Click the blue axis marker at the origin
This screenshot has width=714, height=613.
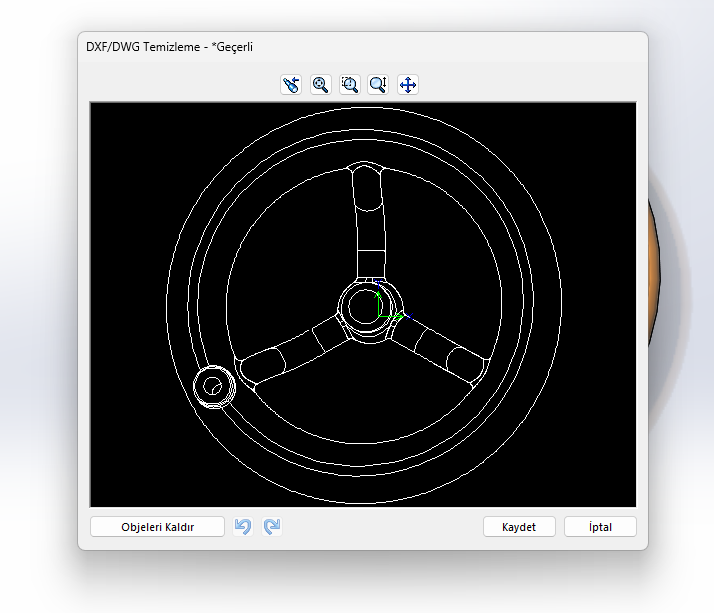(377, 289)
